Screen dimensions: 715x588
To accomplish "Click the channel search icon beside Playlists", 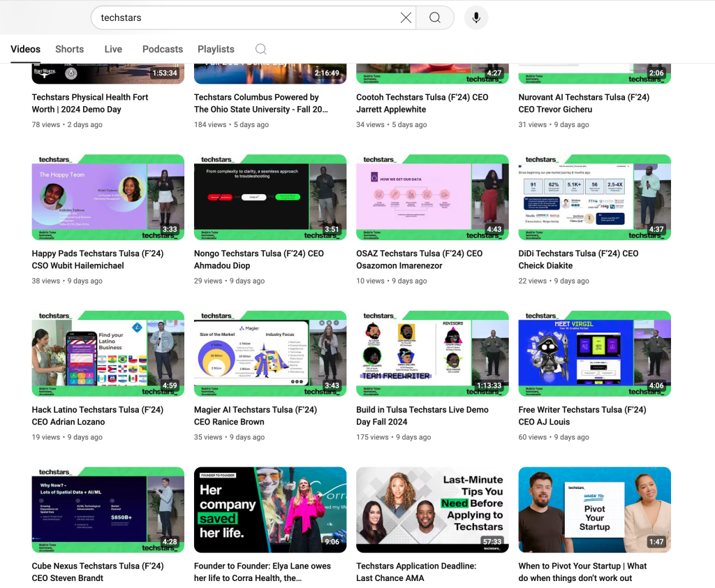I will pos(260,49).
